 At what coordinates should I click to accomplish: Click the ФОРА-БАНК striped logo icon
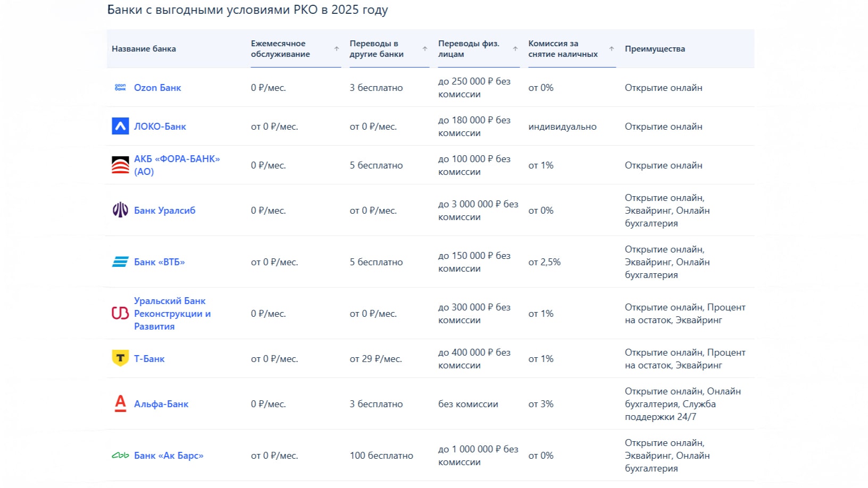tap(120, 165)
